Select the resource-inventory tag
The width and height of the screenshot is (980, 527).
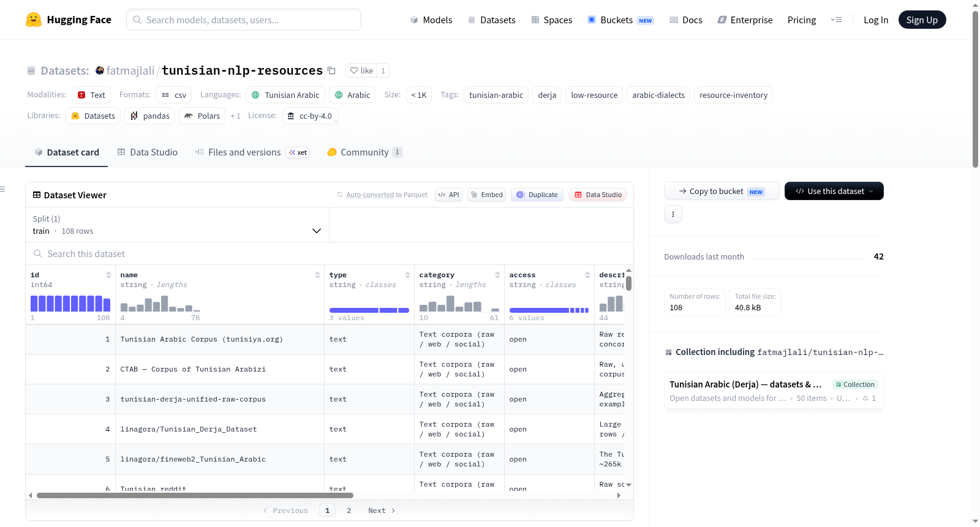733,95
